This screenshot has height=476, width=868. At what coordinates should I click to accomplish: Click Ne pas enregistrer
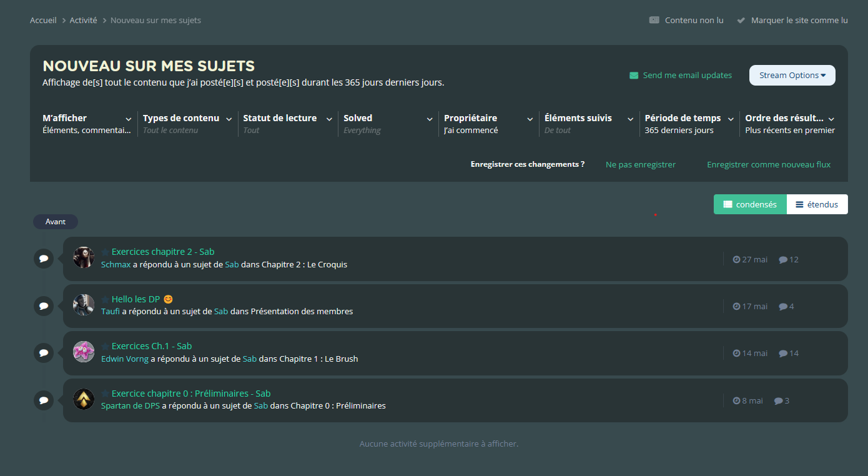(641, 164)
